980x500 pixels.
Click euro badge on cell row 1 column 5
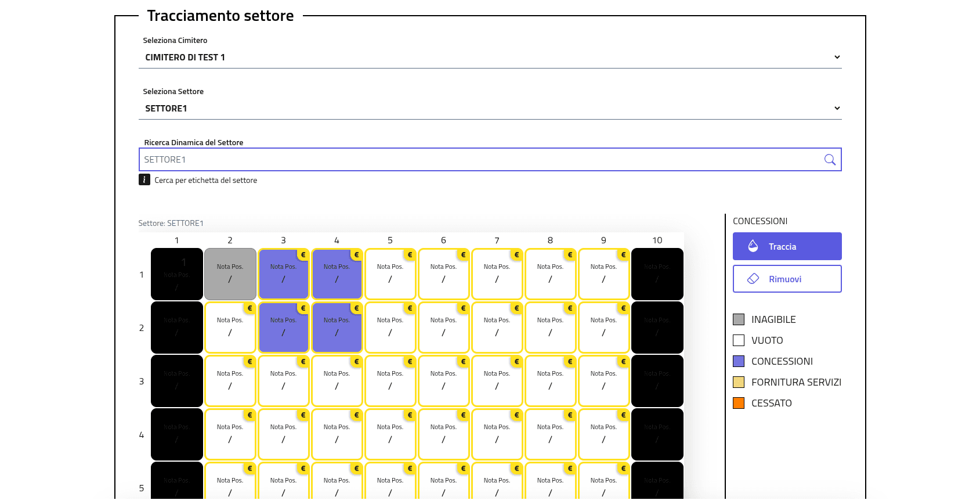pyautogui.click(x=410, y=254)
